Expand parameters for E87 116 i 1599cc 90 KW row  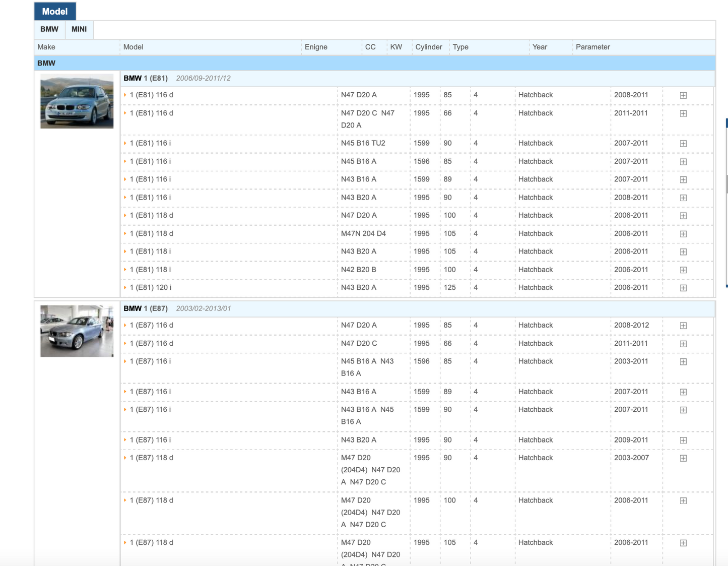683,410
